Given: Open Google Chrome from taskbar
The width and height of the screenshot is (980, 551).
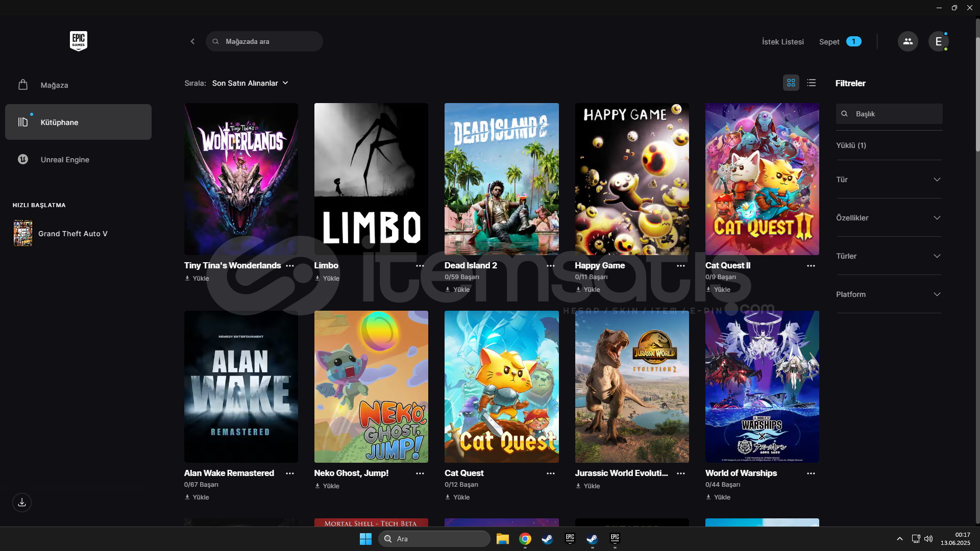Looking at the screenshot, I should click(525, 539).
